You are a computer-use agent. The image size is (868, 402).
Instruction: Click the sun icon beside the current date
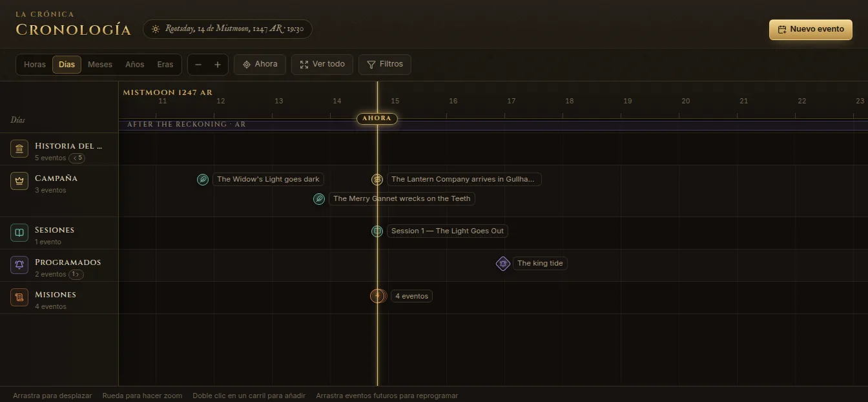155,29
